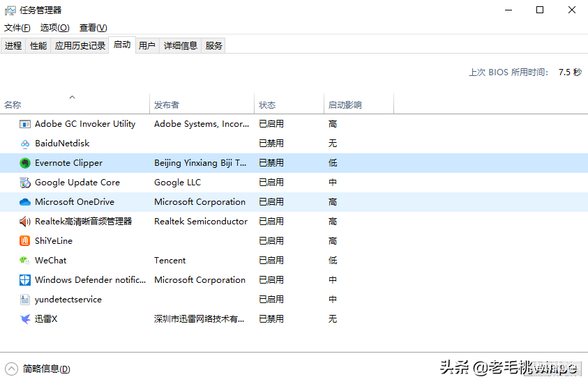
Task: Click publisher Adobe Systems, Incor...
Action: [x=202, y=124]
